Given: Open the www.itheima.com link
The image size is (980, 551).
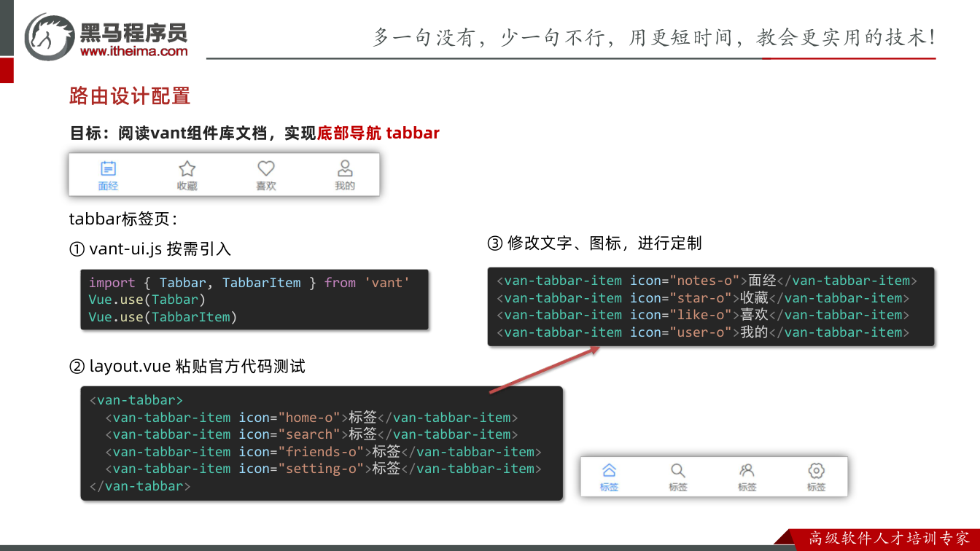Looking at the screenshot, I should (x=133, y=51).
